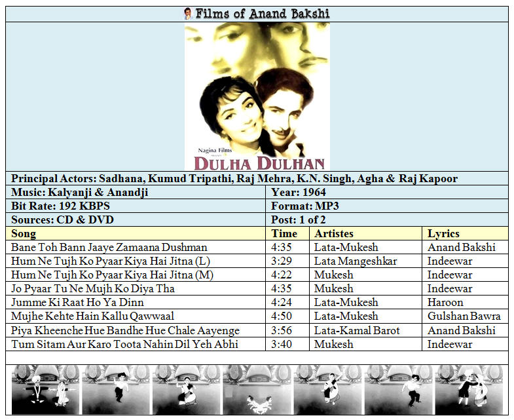Click 'Bit Rate: 192 KBPS' cell

(136, 206)
